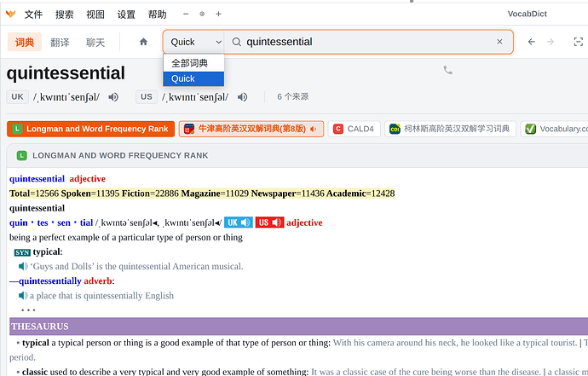The height and width of the screenshot is (376, 588).
Task: Click the screen capture scan icon
Action: pyautogui.click(x=579, y=42)
